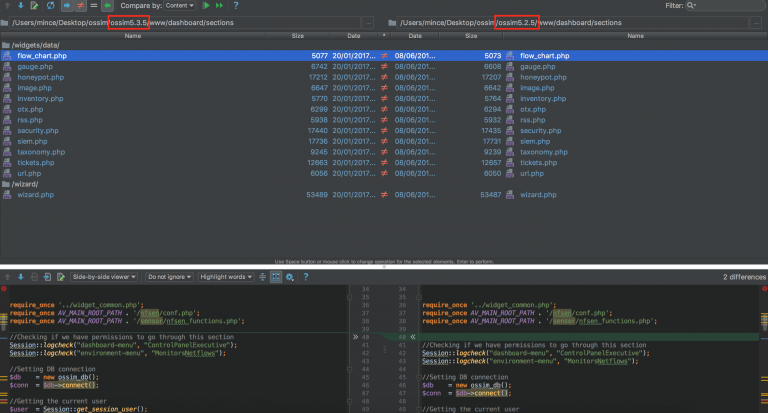Browse for left folder using ellipsis button

(x=367, y=22)
